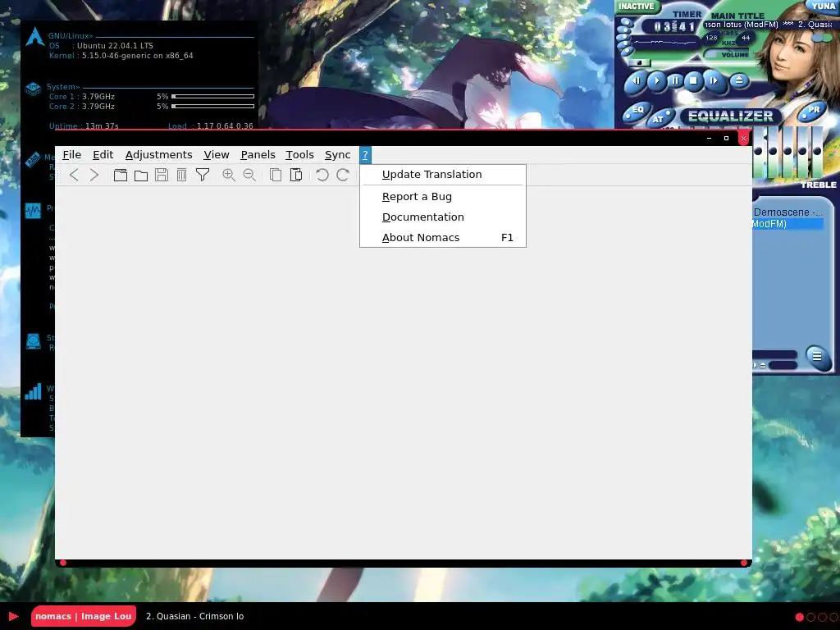This screenshot has height=630, width=840.
Task: Switch to 2. Quasian - Crimson lo taskbar entry
Action: tap(194, 616)
